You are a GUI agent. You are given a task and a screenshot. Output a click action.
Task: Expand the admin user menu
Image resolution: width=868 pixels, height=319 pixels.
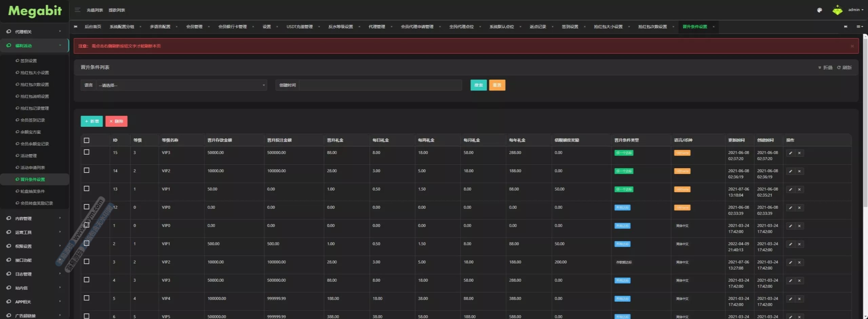[x=855, y=10]
